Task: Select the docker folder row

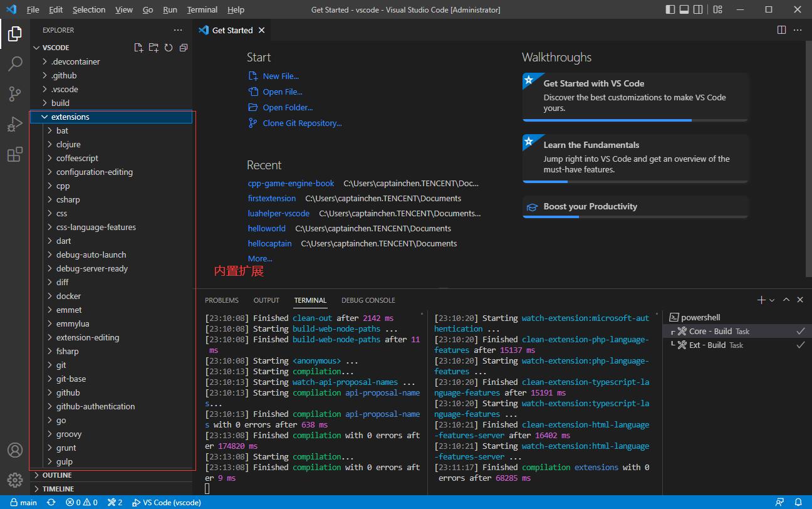Action: [x=111, y=296]
